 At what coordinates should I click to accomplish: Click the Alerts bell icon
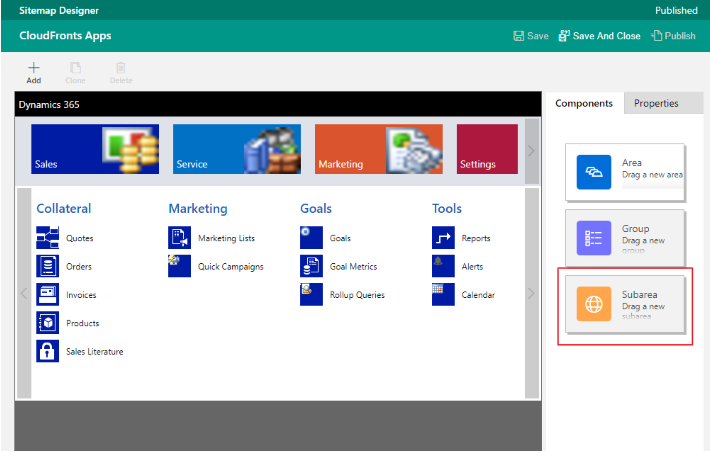pyautogui.click(x=443, y=266)
